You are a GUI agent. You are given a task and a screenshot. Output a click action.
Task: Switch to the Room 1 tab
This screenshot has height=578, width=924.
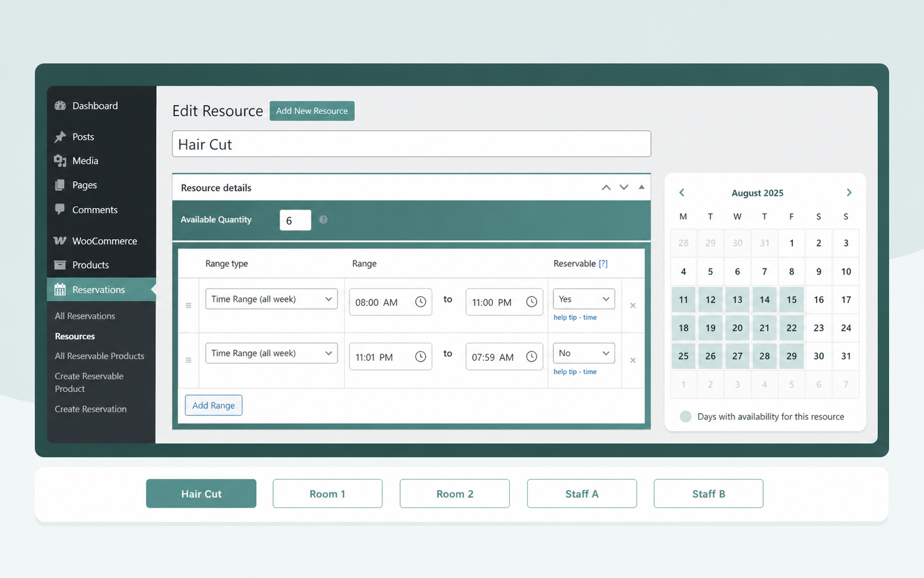(x=327, y=494)
